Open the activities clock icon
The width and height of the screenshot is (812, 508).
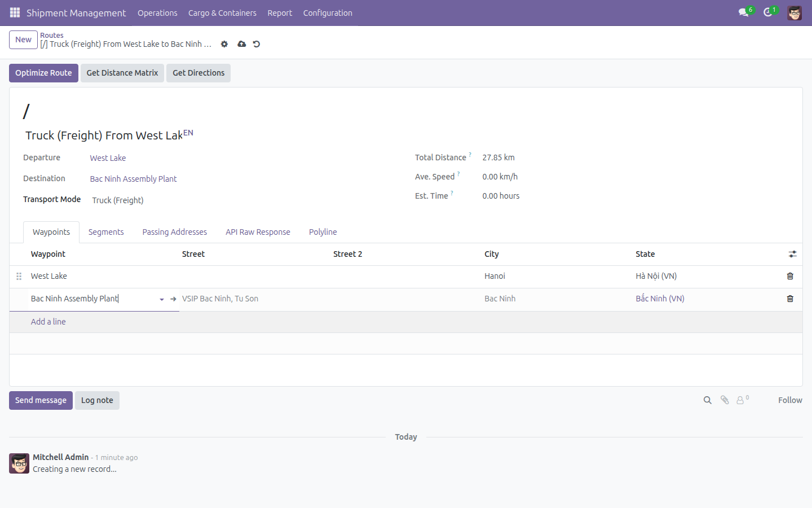click(x=768, y=12)
